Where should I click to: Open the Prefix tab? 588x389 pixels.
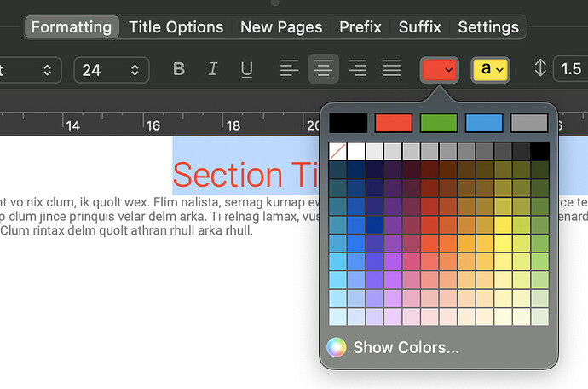click(x=360, y=27)
